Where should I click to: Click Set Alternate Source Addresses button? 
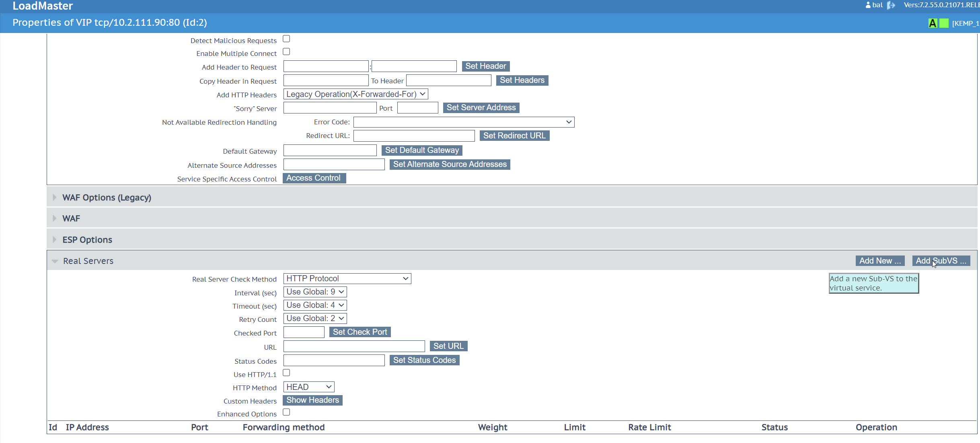pyautogui.click(x=450, y=164)
